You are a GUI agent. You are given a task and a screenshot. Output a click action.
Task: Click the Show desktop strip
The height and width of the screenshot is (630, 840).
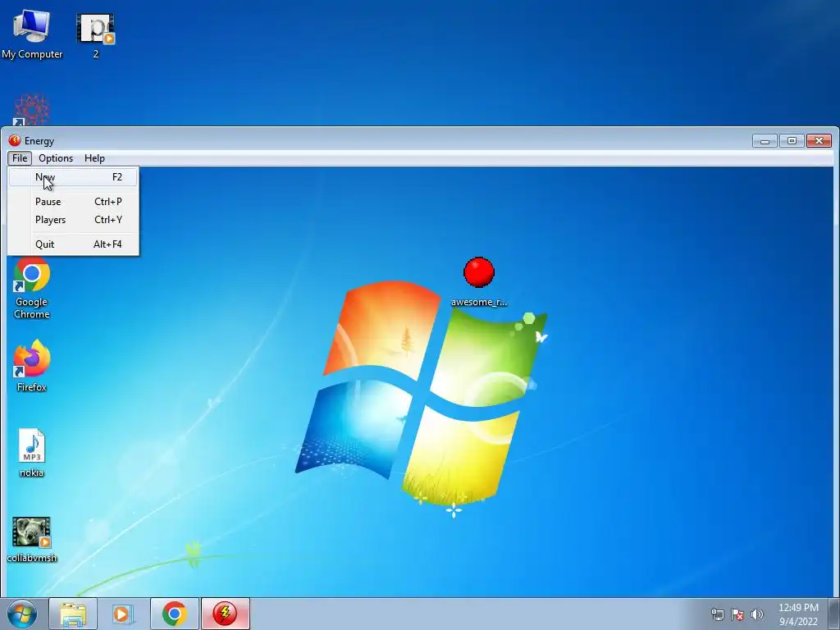(834, 614)
